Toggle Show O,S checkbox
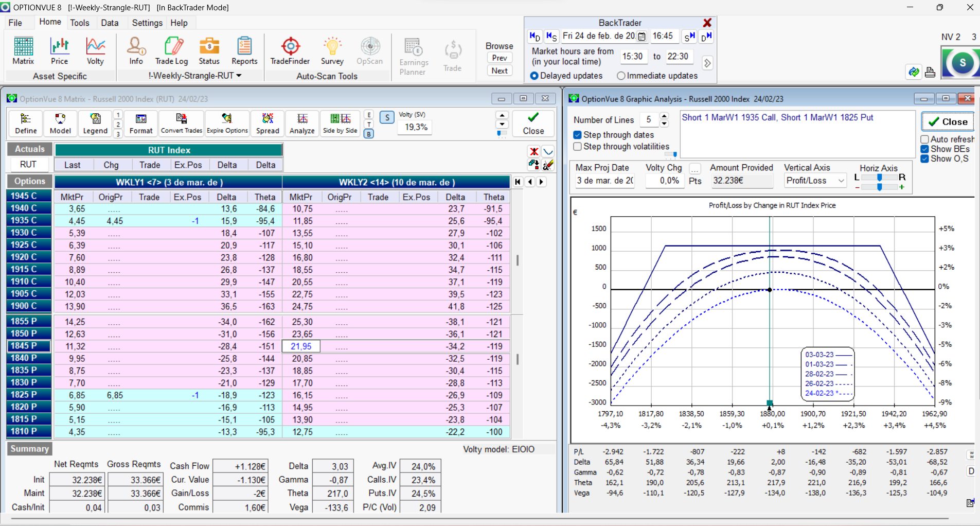 pyautogui.click(x=924, y=159)
